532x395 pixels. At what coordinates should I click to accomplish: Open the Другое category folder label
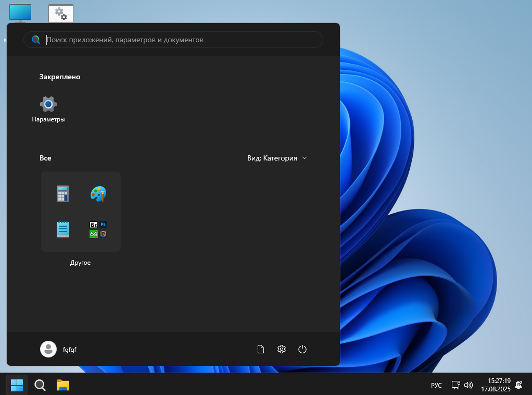pyautogui.click(x=81, y=263)
